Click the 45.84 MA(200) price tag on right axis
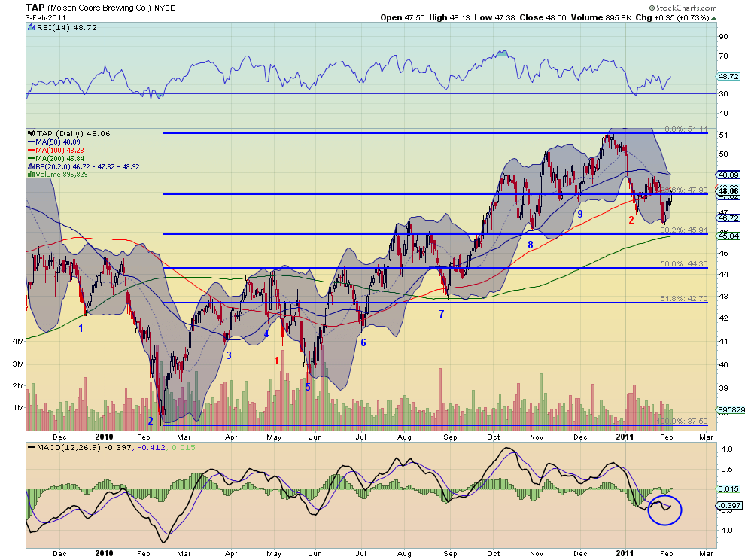The image size is (745, 560). point(728,236)
